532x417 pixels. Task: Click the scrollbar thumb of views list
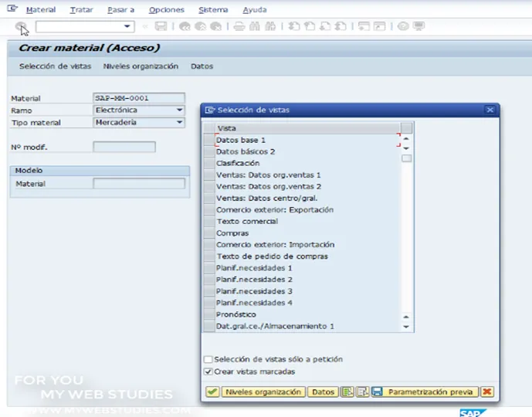click(x=406, y=158)
